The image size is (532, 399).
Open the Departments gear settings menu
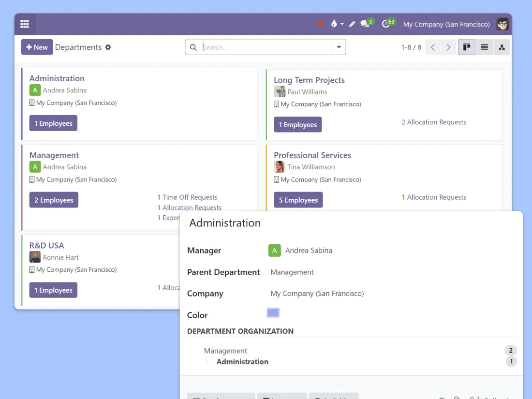[x=108, y=47]
